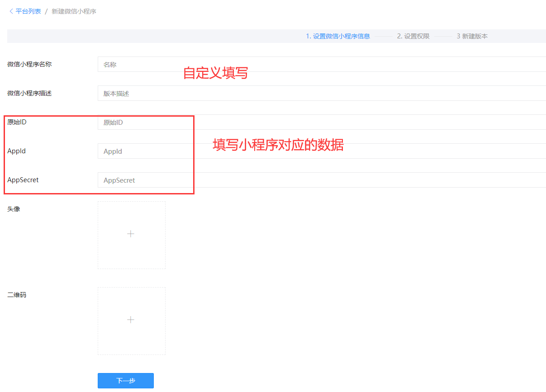Select step 1 设置微信小程序信息
The width and height of the screenshot is (546, 392).
coord(337,36)
